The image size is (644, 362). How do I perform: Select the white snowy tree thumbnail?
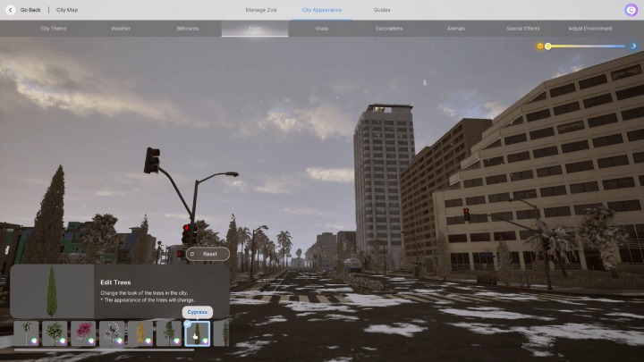pyautogui.click(x=111, y=333)
